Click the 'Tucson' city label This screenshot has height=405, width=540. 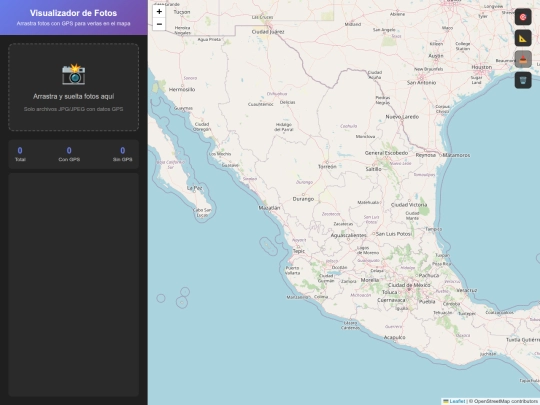[x=182, y=12]
